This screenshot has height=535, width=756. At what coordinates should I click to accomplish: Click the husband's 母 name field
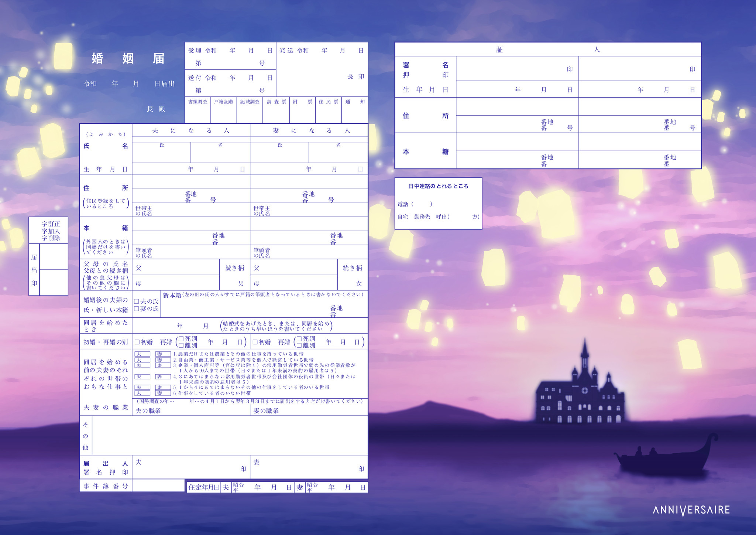click(x=176, y=283)
